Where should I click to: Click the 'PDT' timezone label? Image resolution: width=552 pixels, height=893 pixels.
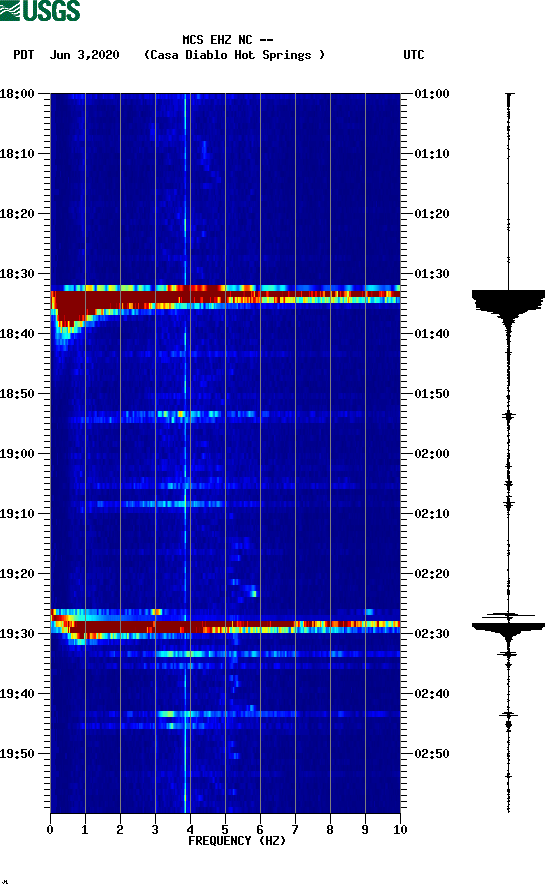pyautogui.click(x=23, y=55)
